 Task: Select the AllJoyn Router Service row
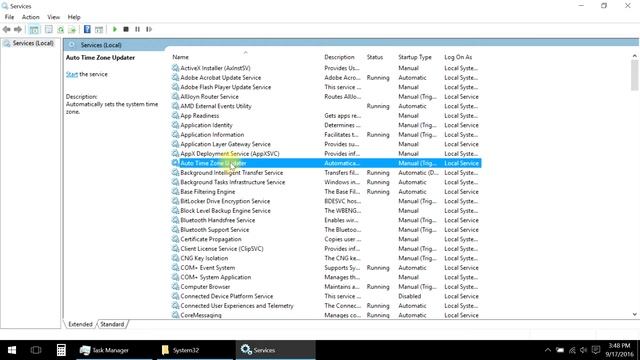(326, 97)
